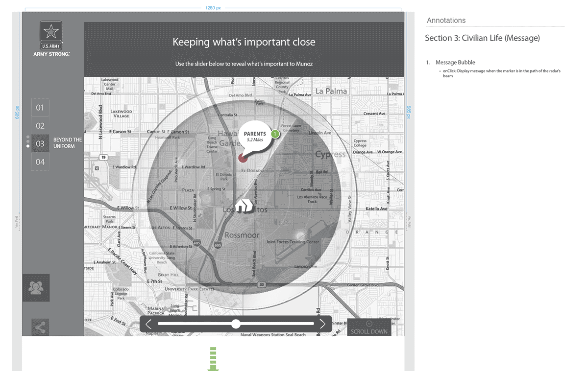The width and height of the screenshot is (588, 371).
Task: Click the slider's round white handle
Action: pos(236,324)
